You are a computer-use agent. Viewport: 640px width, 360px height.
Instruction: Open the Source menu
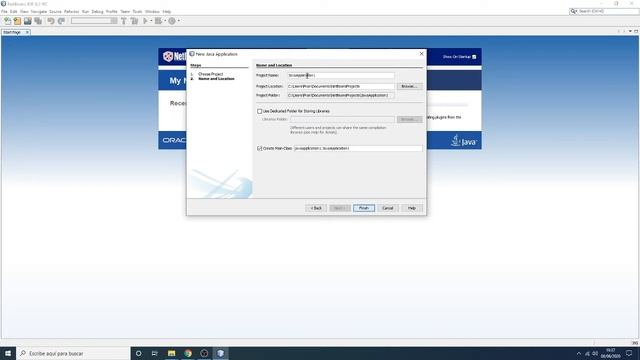(55, 12)
